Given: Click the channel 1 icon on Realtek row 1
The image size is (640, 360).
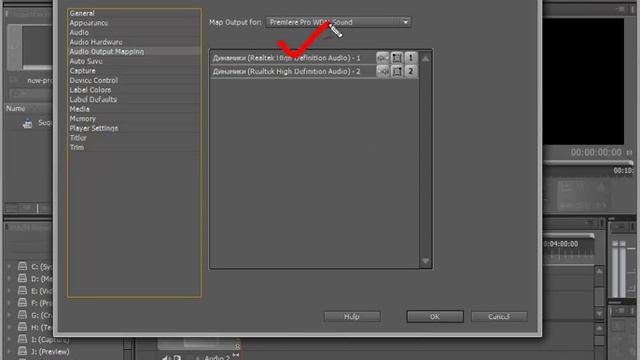Looking at the screenshot, I should (411, 58).
